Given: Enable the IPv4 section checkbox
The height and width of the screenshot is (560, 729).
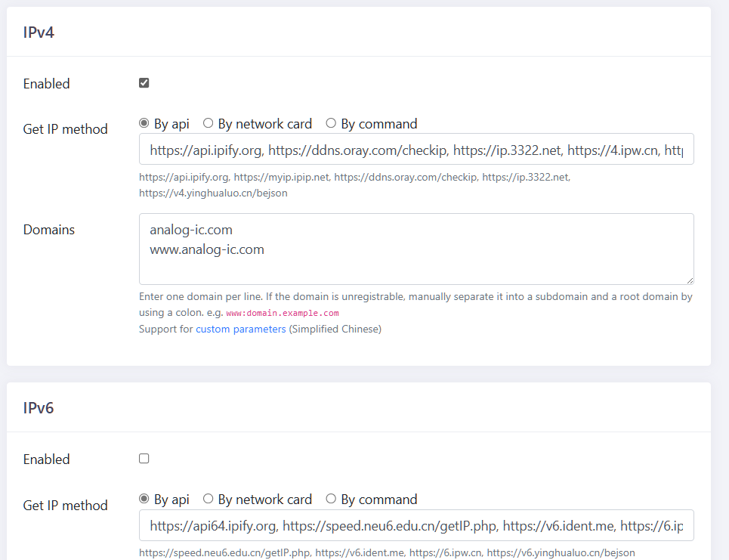Looking at the screenshot, I should (x=144, y=82).
